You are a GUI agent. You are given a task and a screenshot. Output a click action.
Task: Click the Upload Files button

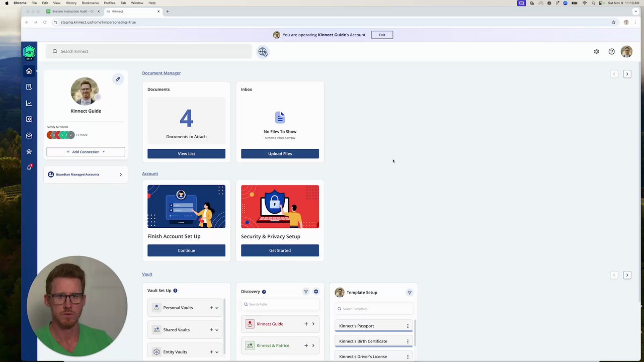[280, 154]
